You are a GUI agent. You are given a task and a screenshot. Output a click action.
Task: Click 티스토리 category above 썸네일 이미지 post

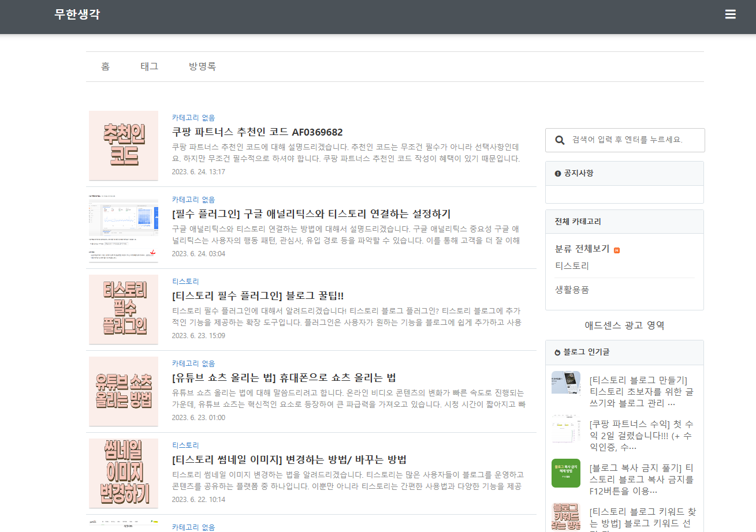185,445
